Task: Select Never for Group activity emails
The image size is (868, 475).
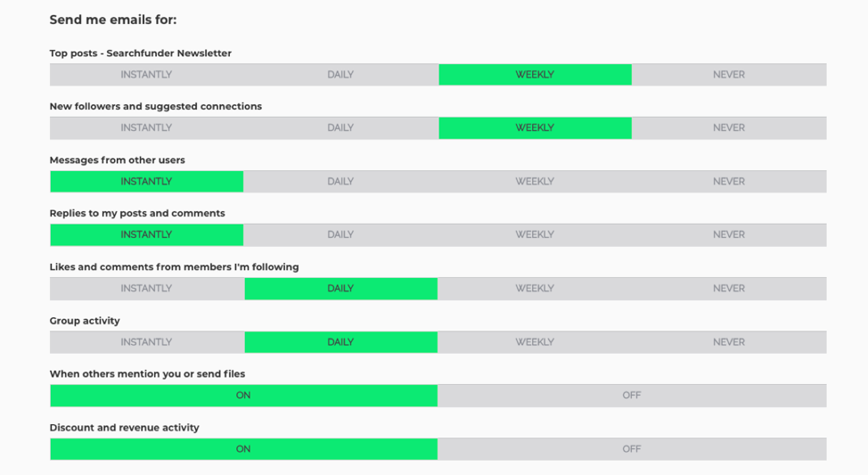Action: click(729, 342)
